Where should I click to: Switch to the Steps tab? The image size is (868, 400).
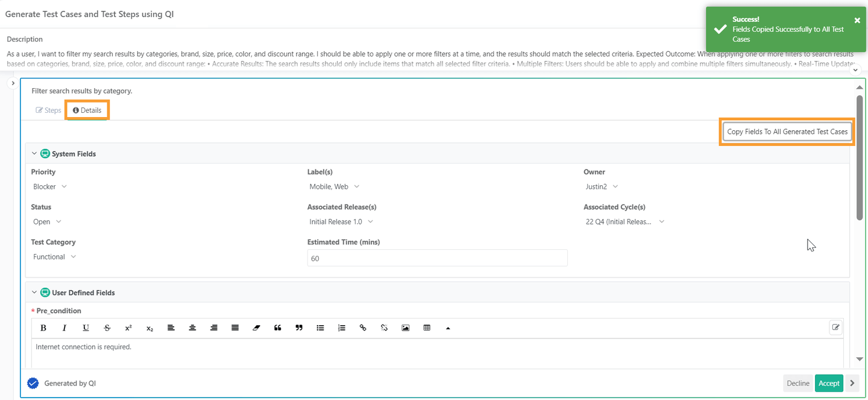point(48,110)
